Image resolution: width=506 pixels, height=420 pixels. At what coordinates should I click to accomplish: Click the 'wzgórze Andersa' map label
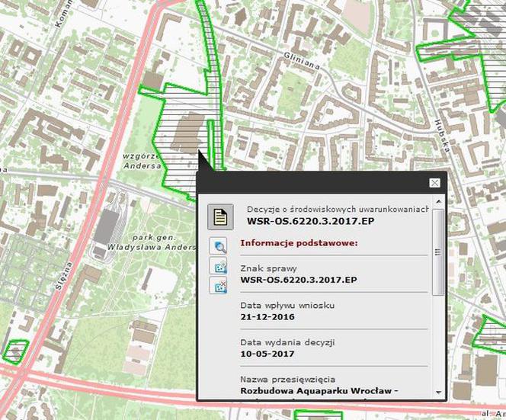(x=142, y=161)
